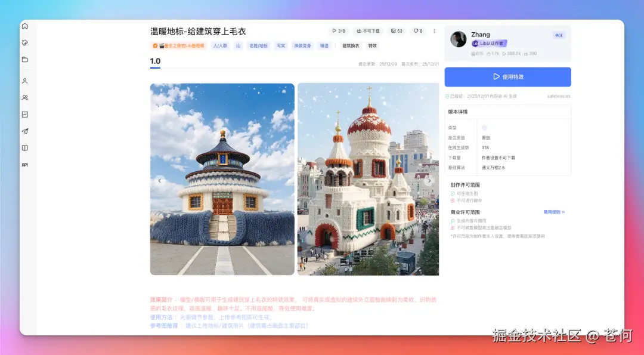Click the publish paper-plane icon in sidebar

(24, 131)
